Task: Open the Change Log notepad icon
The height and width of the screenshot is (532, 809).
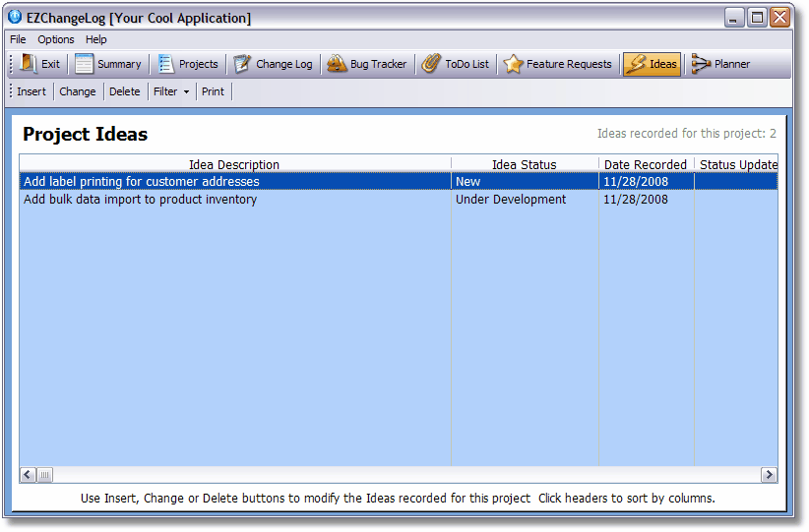Action: pos(242,64)
